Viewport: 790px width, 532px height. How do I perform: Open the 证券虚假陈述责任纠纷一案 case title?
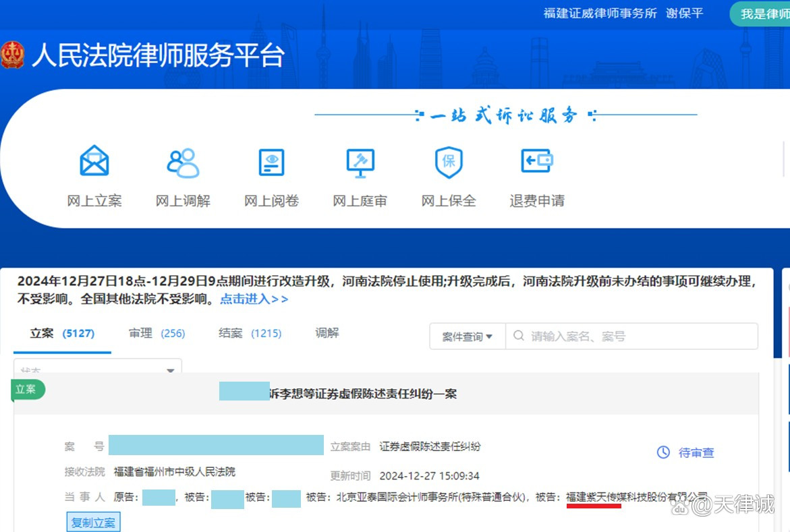coord(363,393)
